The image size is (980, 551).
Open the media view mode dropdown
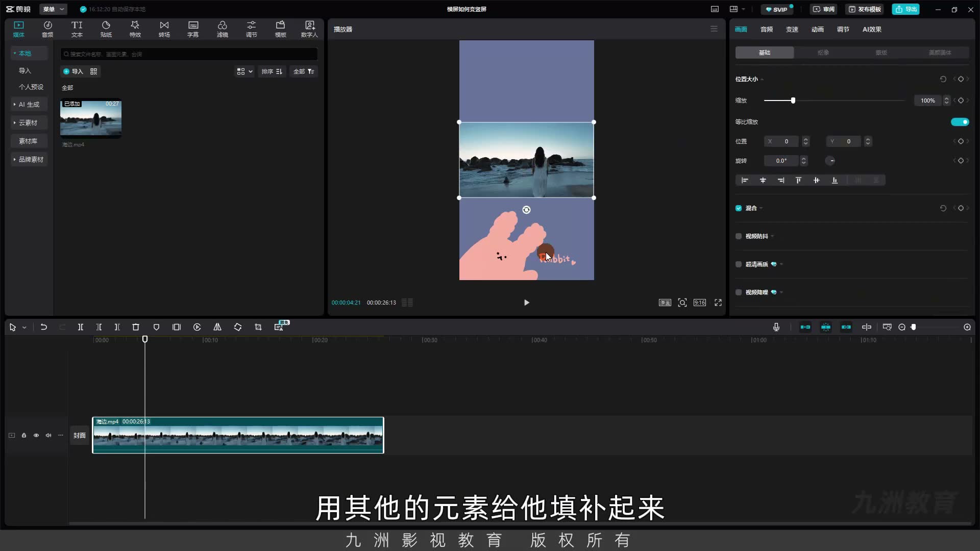coord(244,71)
